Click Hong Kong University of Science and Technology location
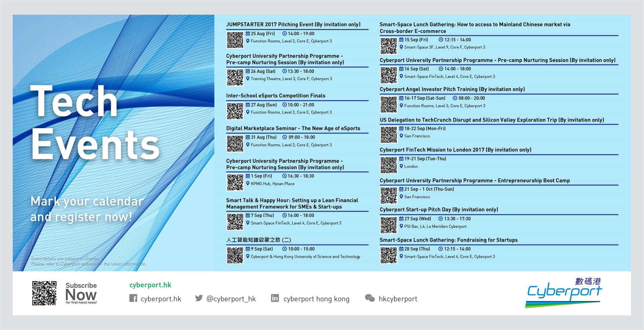 click(306, 257)
